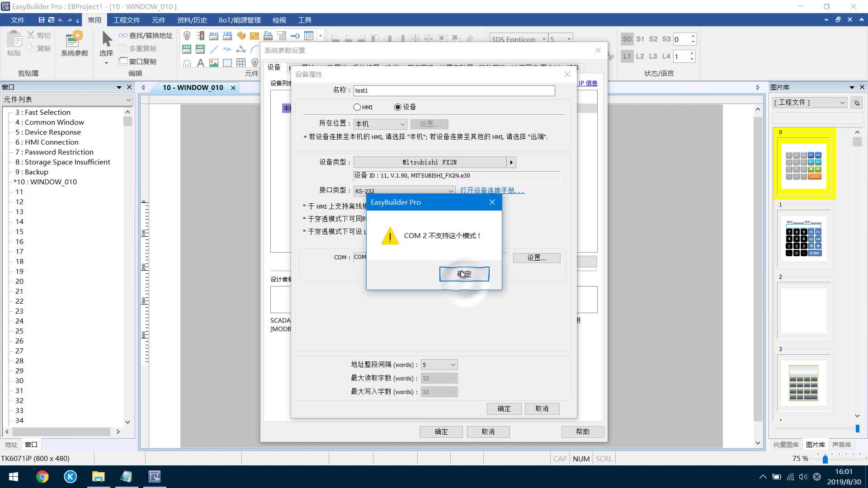Open EasyBuilder Pro from the Windows taskbar
The width and height of the screenshot is (868, 488).
coord(154,477)
